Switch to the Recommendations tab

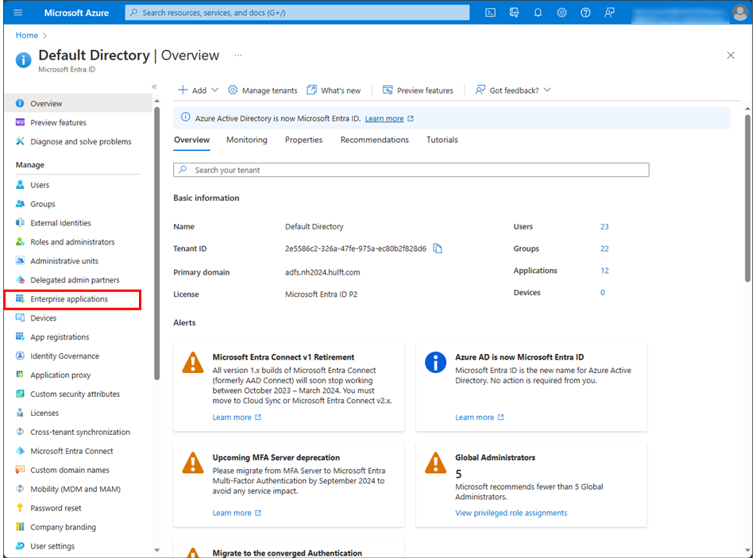(375, 140)
